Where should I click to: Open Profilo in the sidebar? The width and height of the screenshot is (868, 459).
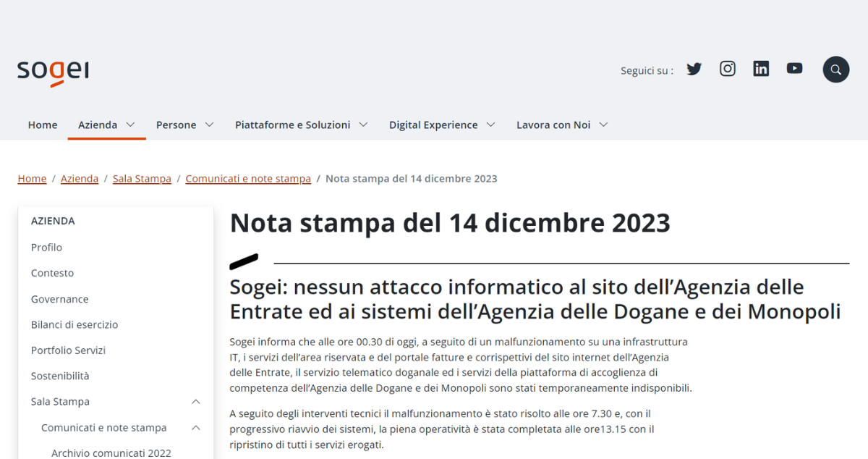pos(46,248)
